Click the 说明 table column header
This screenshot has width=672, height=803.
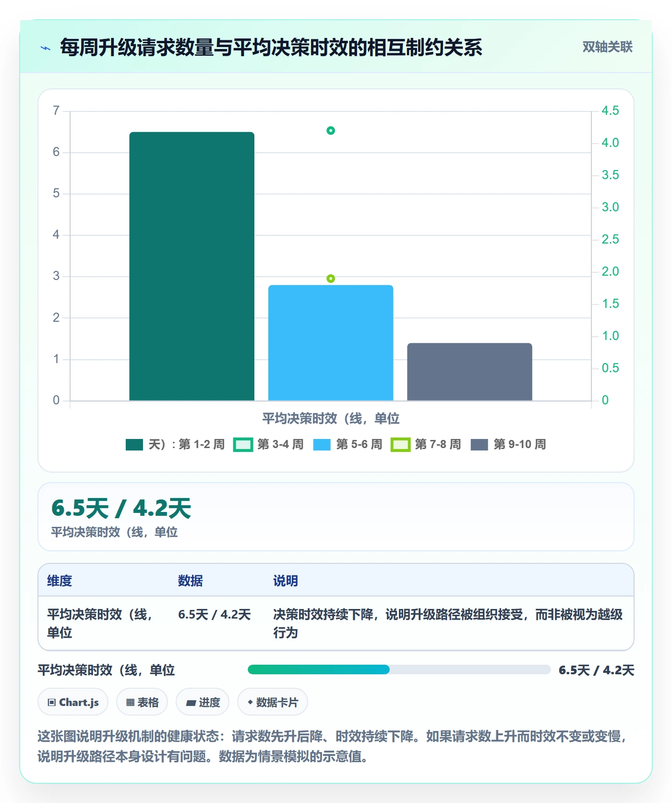click(286, 581)
